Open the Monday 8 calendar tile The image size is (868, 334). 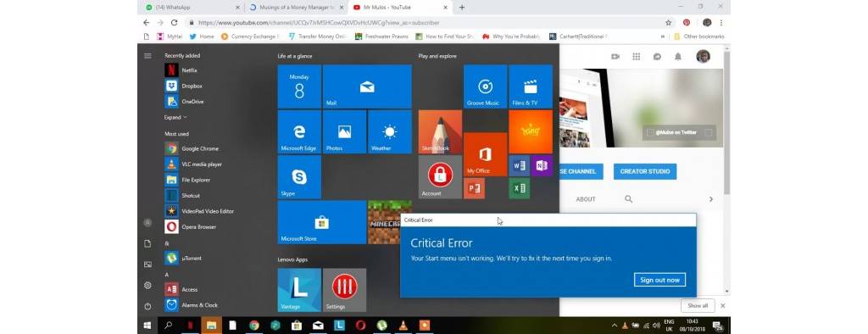tap(299, 86)
